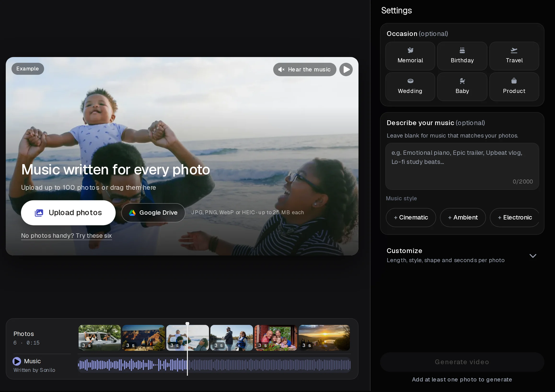The image size is (555, 392).
Task: Seek within the music waveform
Action: (x=214, y=365)
